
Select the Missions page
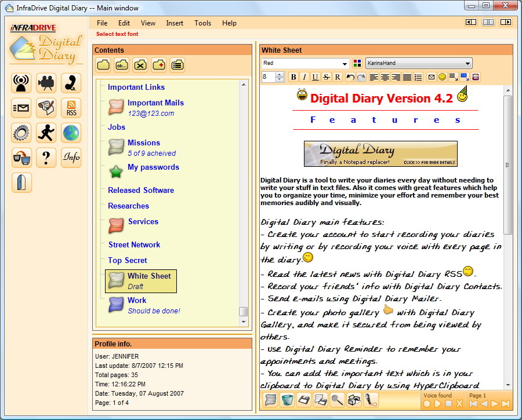142,148
